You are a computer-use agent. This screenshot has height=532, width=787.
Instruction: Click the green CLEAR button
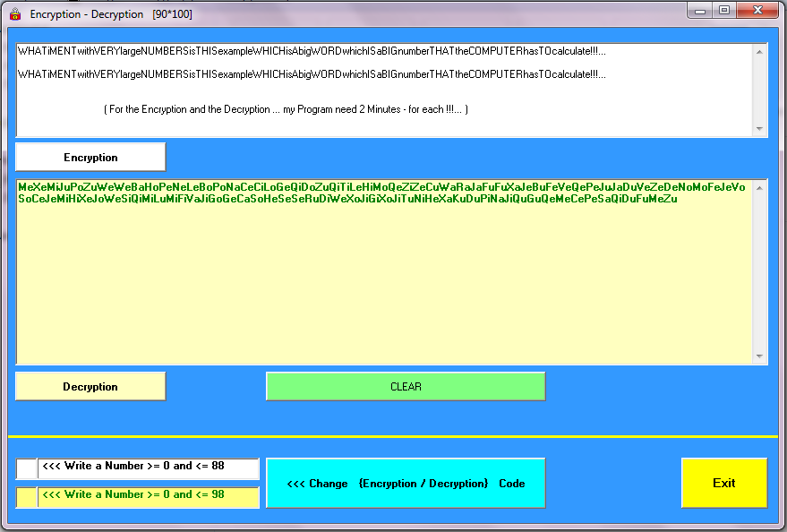click(406, 387)
